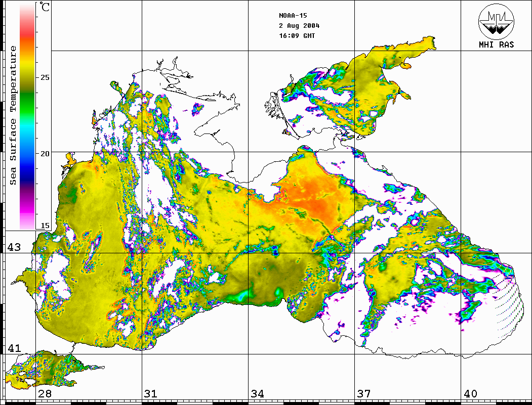
Task: Click the temperature color scale bar
Action: click(x=27, y=116)
